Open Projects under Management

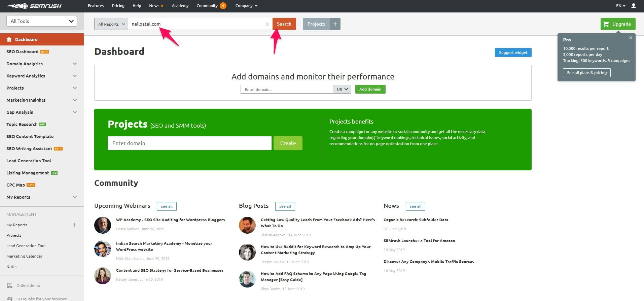click(x=14, y=235)
